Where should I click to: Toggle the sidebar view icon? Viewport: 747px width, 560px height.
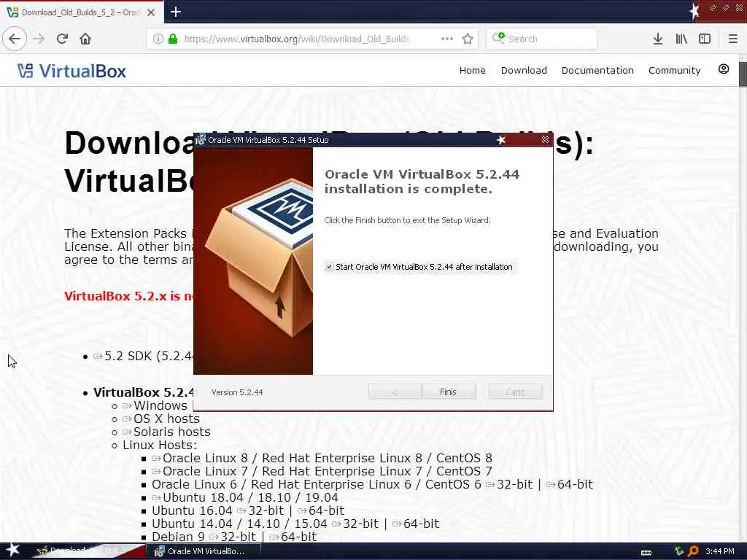click(705, 39)
